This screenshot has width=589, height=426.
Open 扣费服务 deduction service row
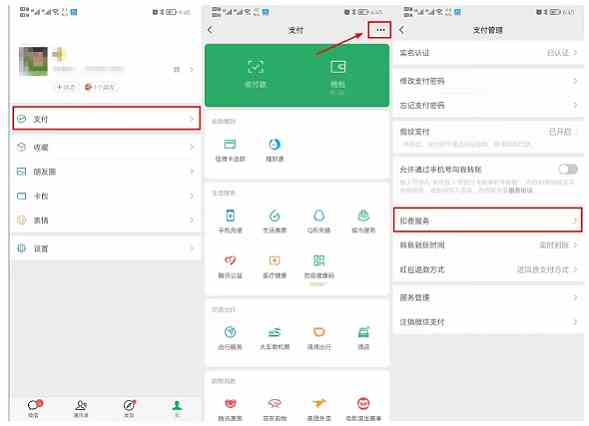click(488, 220)
